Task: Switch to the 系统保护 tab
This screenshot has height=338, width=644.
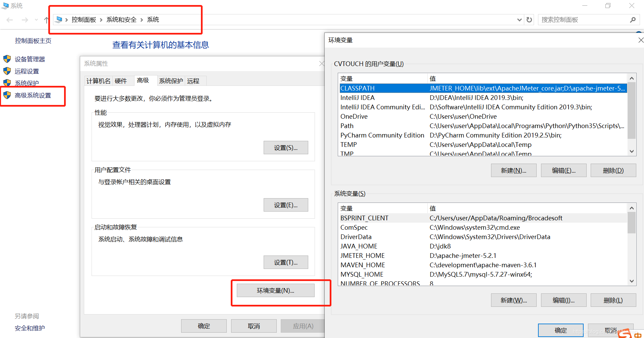Action: tap(171, 80)
